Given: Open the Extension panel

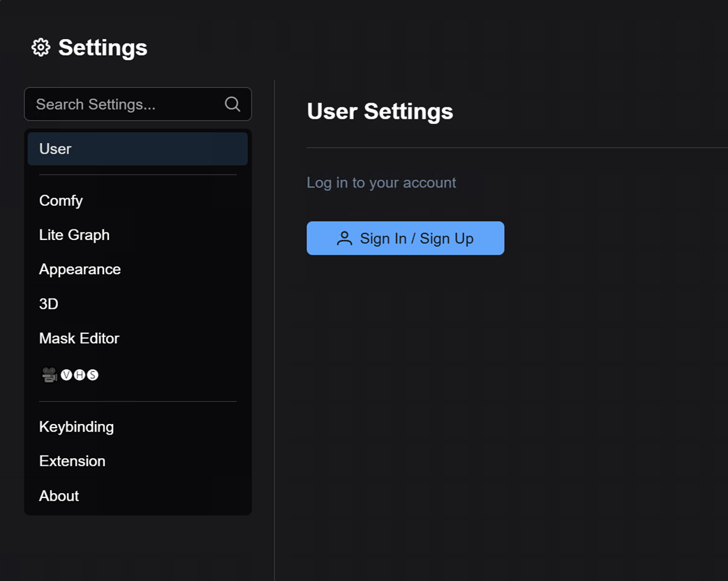Looking at the screenshot, I should pyautogui.click(x=138, y=461).
